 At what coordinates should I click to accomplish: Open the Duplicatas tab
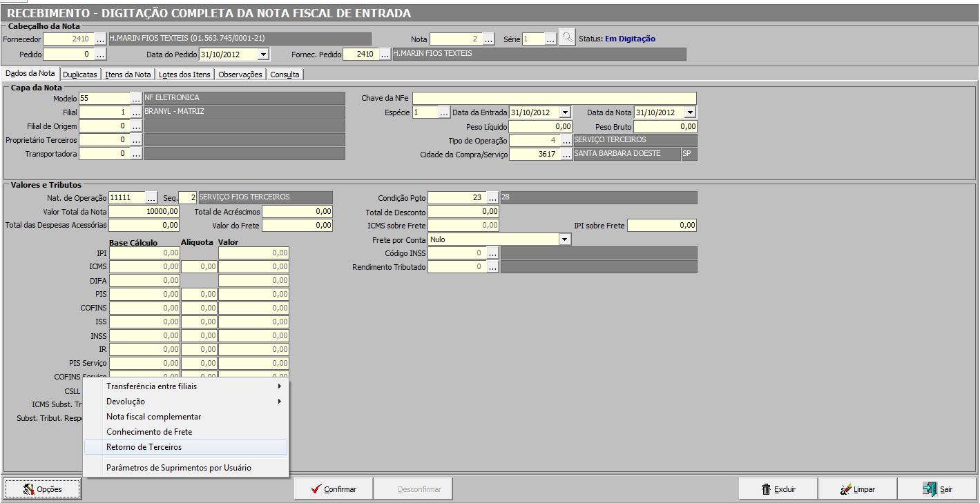pyautogui.click(x=80, y=75)
